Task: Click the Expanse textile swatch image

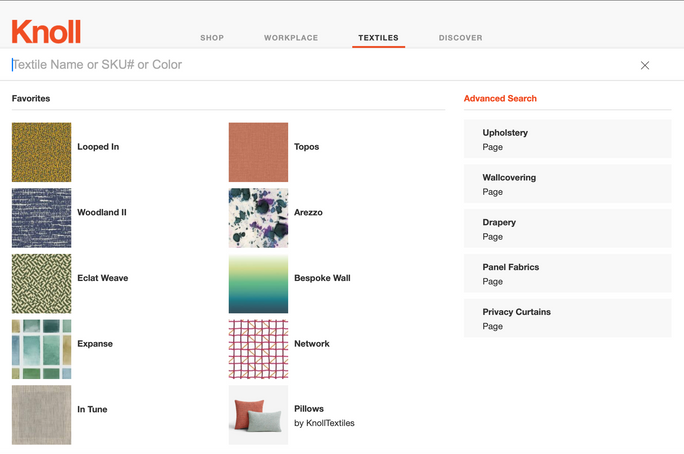Action: [x=42, y=350]
